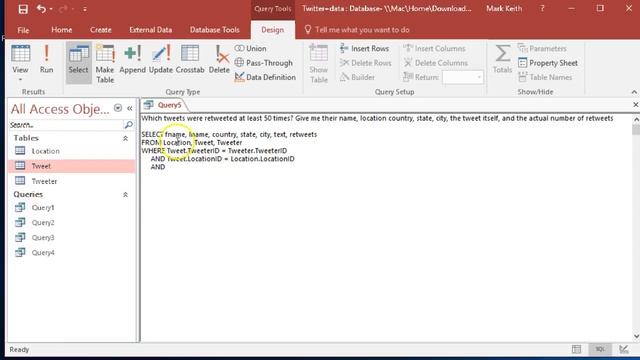Select Query4 in navigation pane
This screenshot has width=640, height=360.
(72, 253)
